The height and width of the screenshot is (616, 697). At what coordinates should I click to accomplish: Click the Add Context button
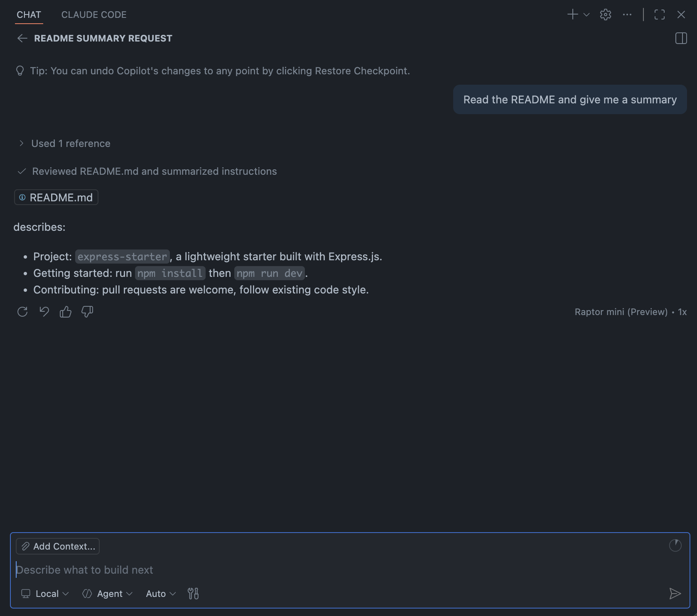click(x=57, y=546)
